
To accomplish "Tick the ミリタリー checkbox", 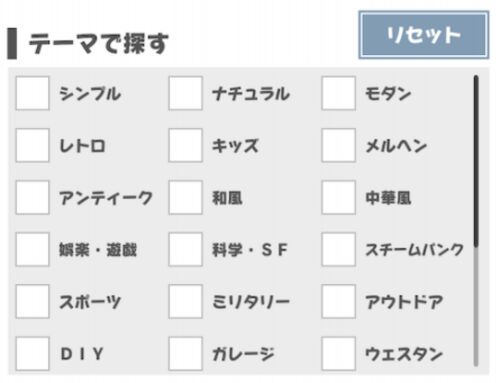I will [185, 301].
